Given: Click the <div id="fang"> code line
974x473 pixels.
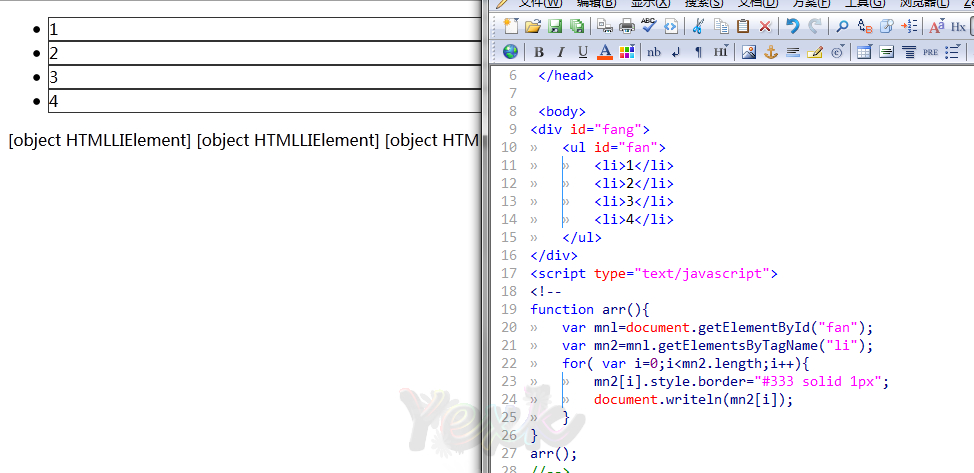Looking at the screenshot, I should click(589, 130).
